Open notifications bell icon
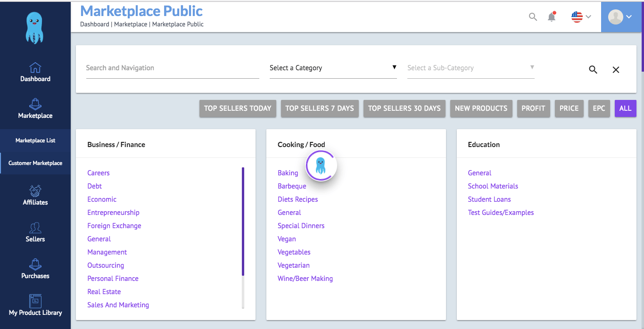Image resolution: width=644 pixels, height=329 pixels. point(552,17)
